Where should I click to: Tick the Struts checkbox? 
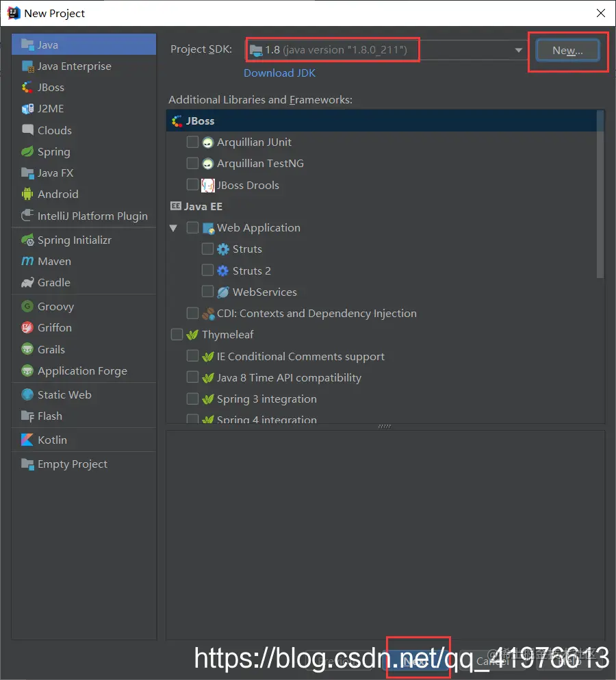pos(207,249)
